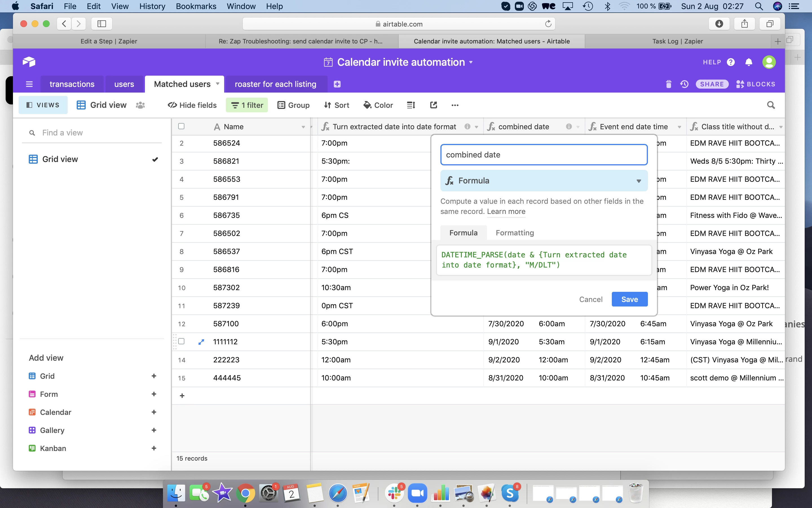
Task: Click the view collaborators people icon
Action: (x=140, y=105)
